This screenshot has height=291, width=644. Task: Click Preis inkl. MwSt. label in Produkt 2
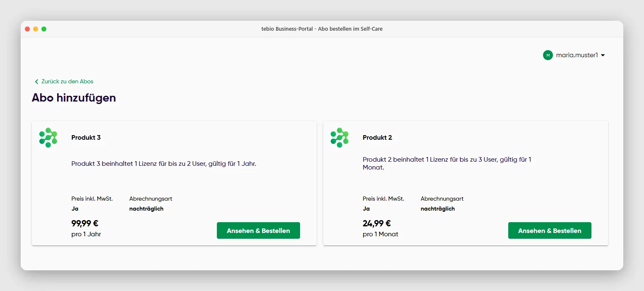tap(383, 199)
